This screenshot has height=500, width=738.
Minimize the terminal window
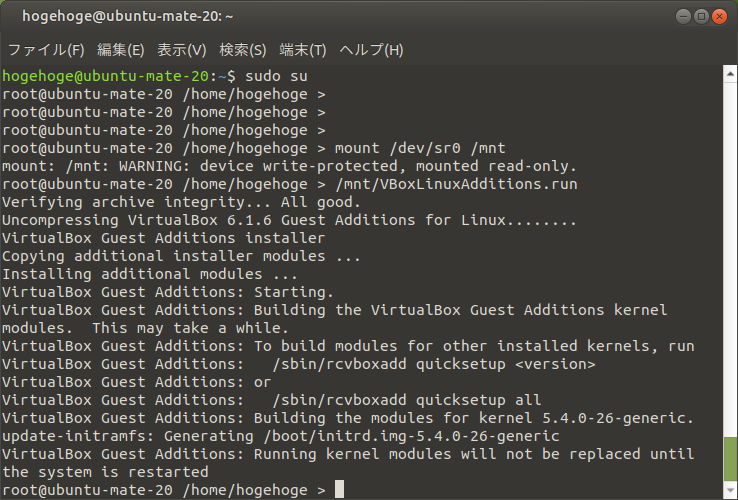coord(683,16)
